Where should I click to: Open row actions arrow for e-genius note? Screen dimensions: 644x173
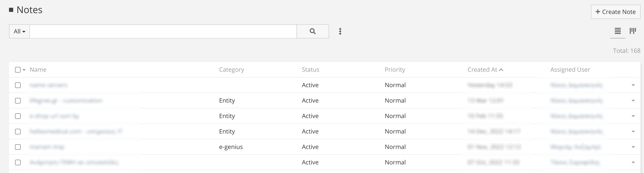[x=633, y=147]
